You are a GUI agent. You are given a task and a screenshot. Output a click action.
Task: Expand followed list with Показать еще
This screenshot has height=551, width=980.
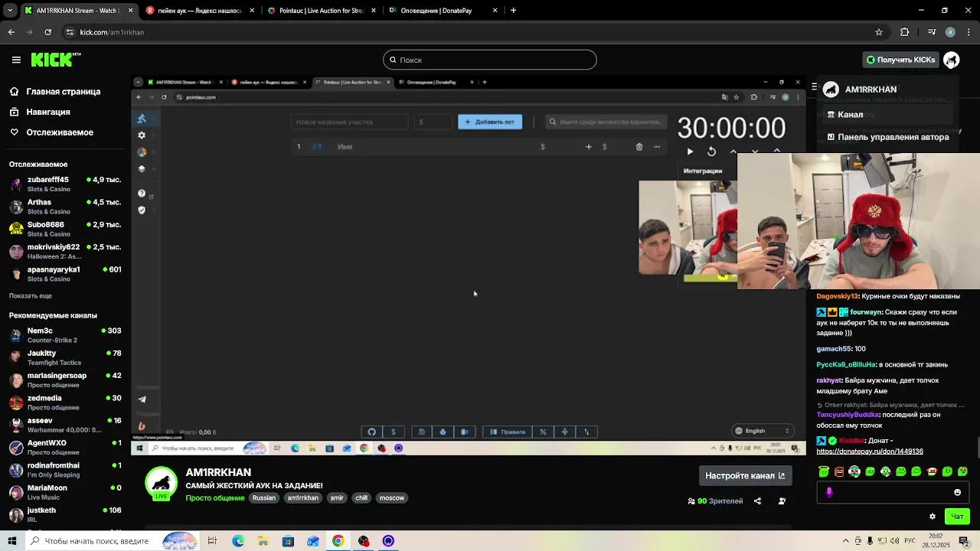[31, 296]
